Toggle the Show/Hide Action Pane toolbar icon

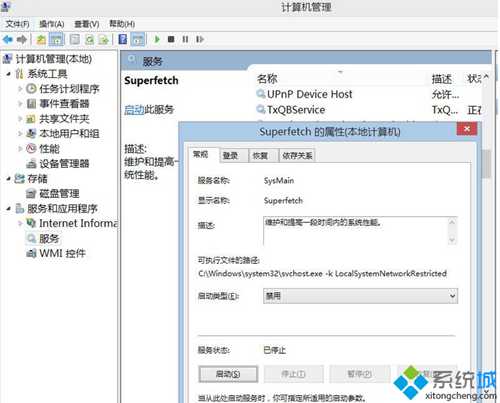(x=138, y=39)
